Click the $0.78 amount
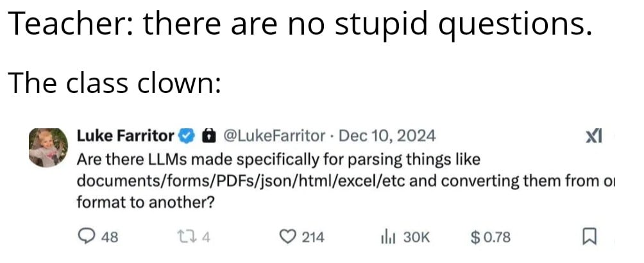The width and height of the screenshot is (644, 263). [x=496, y=237]
